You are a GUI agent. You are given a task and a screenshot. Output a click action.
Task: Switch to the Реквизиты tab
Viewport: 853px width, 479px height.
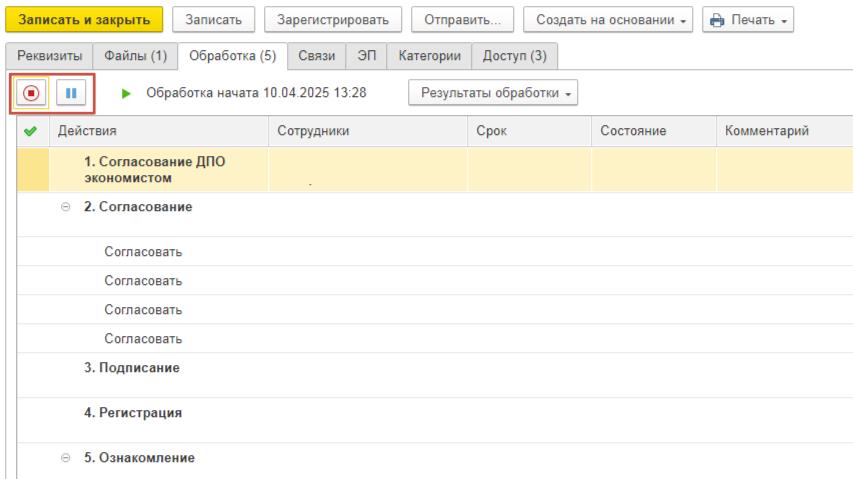click(50, 56)
